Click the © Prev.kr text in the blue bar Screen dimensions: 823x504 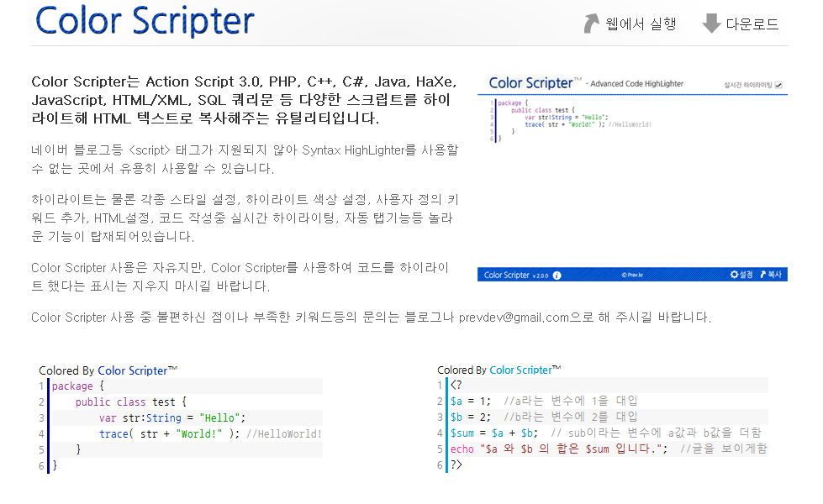(632, 275)
